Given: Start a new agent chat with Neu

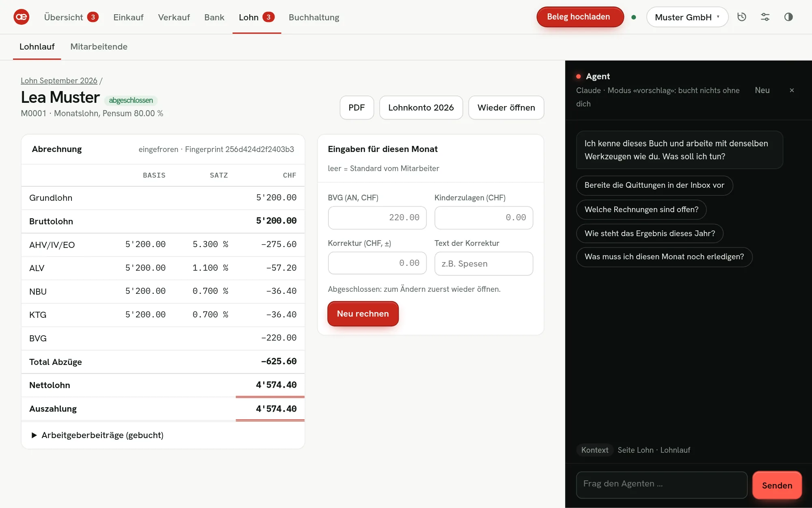Looking at the screenshot, I should point(762,90).
